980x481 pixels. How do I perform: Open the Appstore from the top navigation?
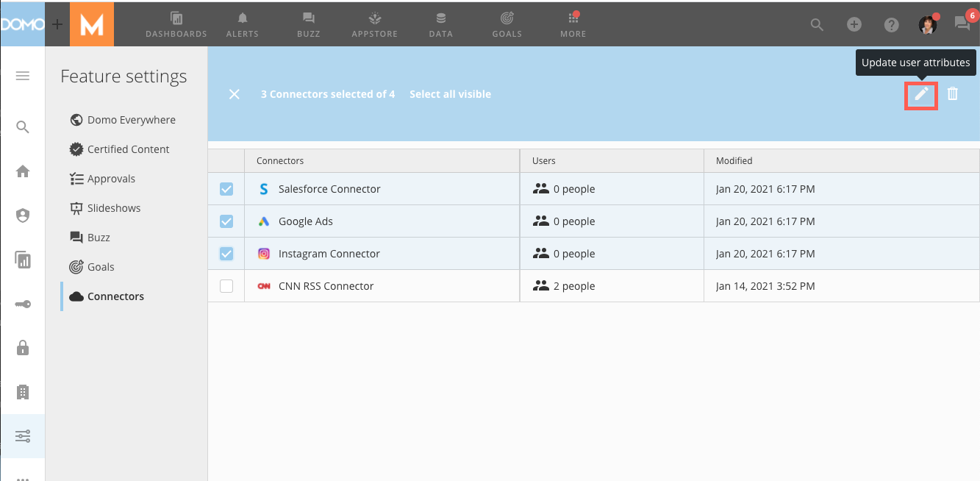pos(374,24)
